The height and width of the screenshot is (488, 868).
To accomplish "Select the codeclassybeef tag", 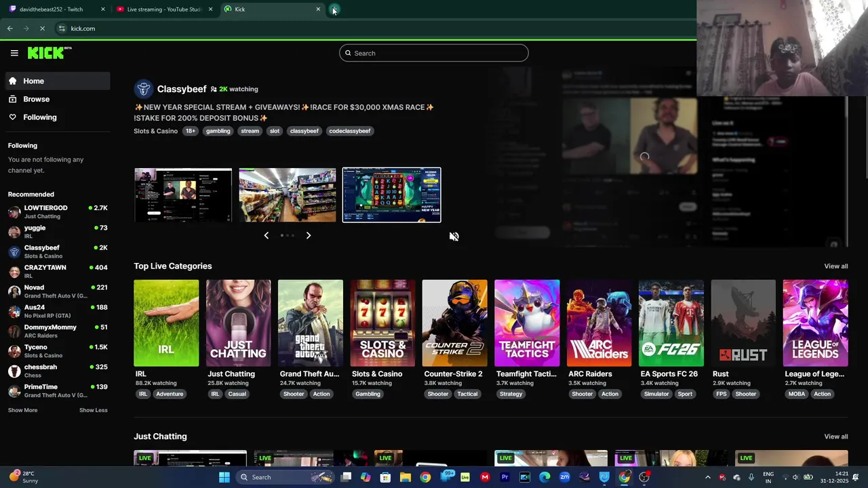I will click(x=349, y=131).
